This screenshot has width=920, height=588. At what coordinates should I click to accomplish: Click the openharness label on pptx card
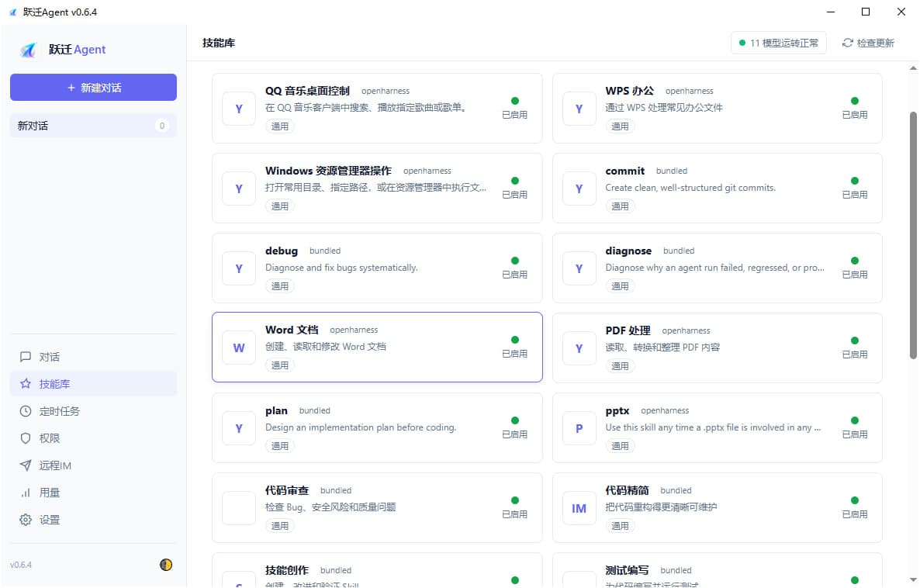click(665, 411)
